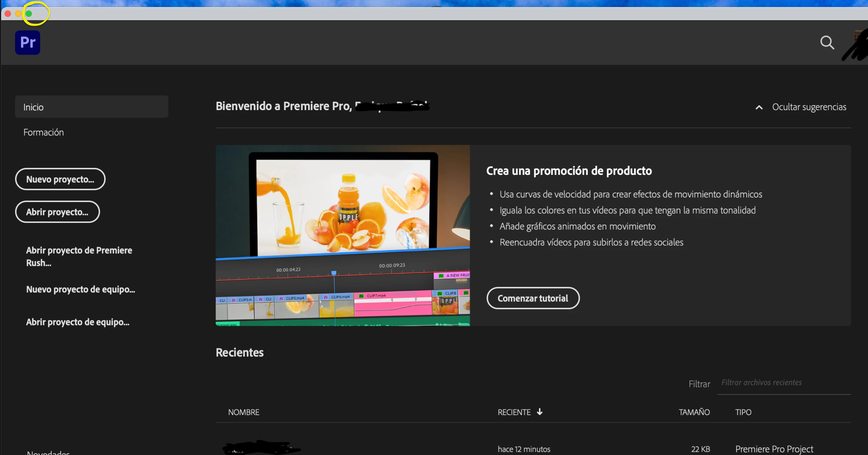
Task: Click the product promo tutorial thumbnail
Action: click(342, 235)
